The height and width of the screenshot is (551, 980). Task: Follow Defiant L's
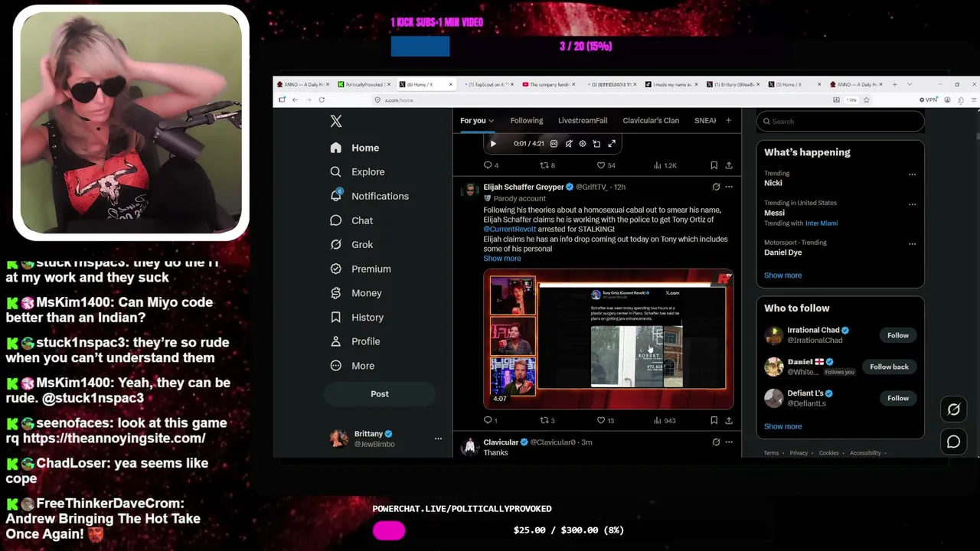(x=898, y=398)
